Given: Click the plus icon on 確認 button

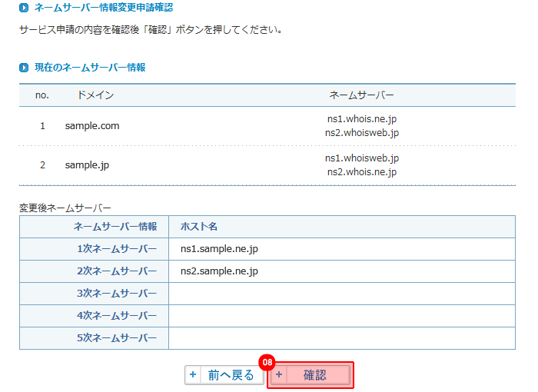Looking at the screenshot, I should (x=279, y=375).
